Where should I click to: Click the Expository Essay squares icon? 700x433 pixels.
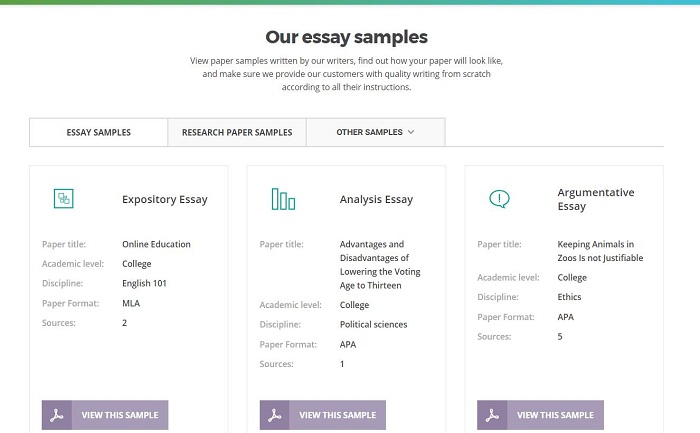tap(63, 199)
